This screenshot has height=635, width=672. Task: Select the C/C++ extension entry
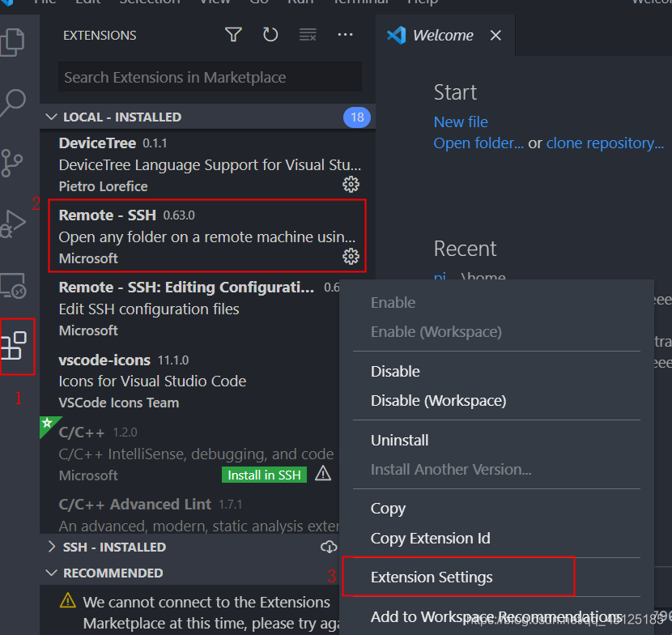point(189,454)
